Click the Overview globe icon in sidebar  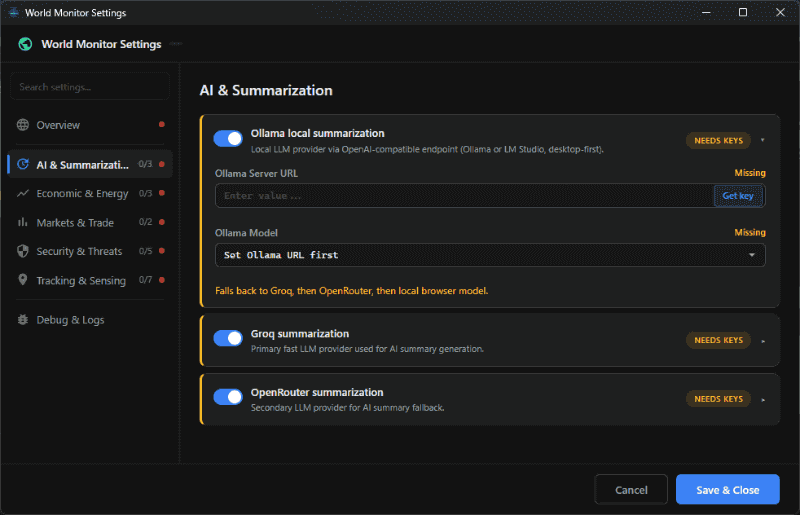23,125
